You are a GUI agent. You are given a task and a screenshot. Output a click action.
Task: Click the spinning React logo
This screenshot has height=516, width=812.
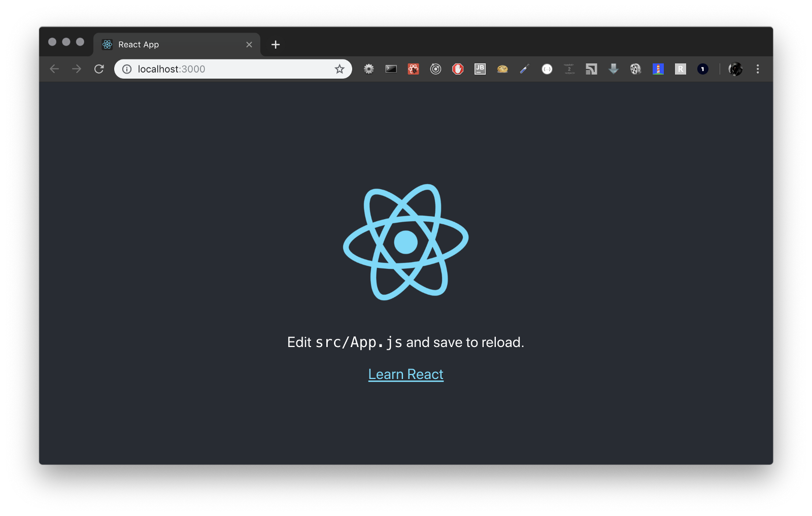coord(405,242)
